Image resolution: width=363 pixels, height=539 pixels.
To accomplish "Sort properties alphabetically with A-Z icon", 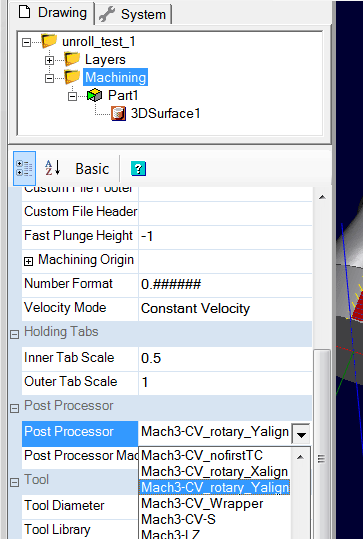I will coord(53,168).
